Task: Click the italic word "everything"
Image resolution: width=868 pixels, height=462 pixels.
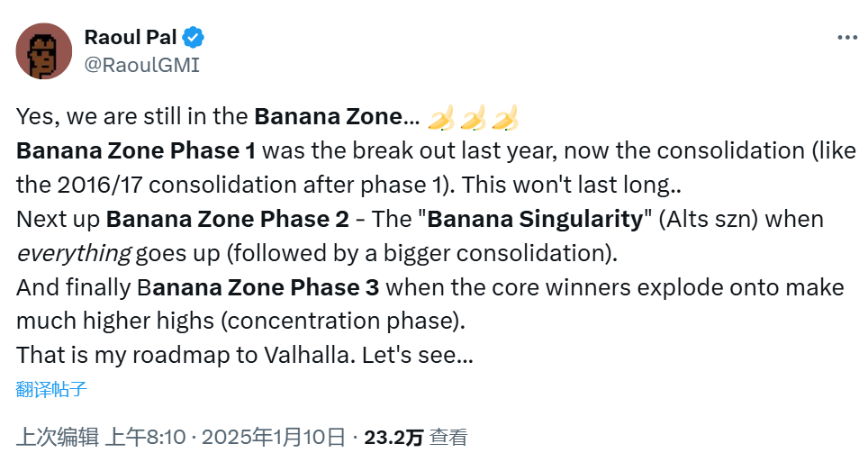Action: click(73, 253)
